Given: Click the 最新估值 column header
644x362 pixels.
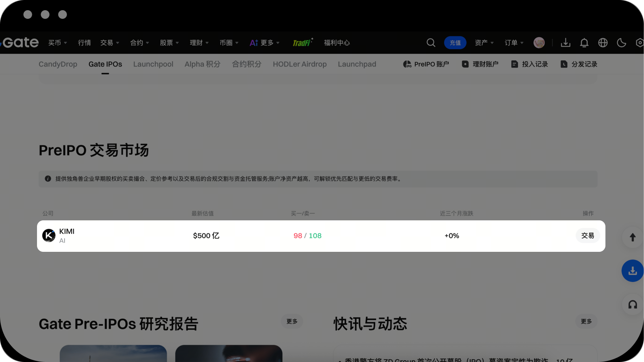Looking at the screenshot, I should point(202,213).
